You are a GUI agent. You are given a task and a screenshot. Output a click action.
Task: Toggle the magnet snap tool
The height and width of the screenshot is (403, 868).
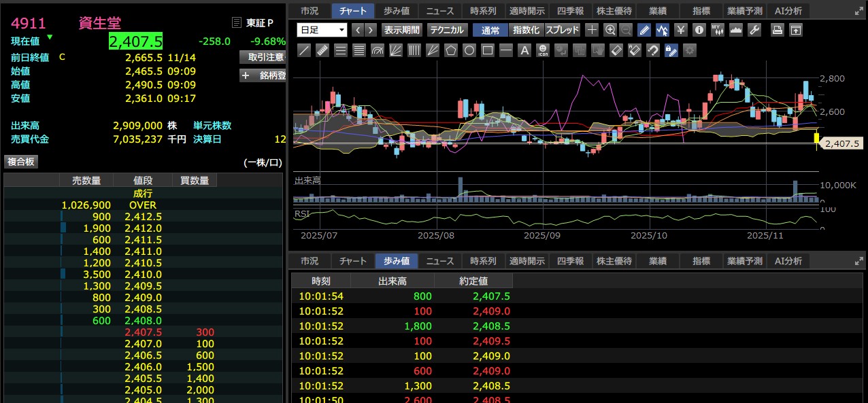click(652, 50)
